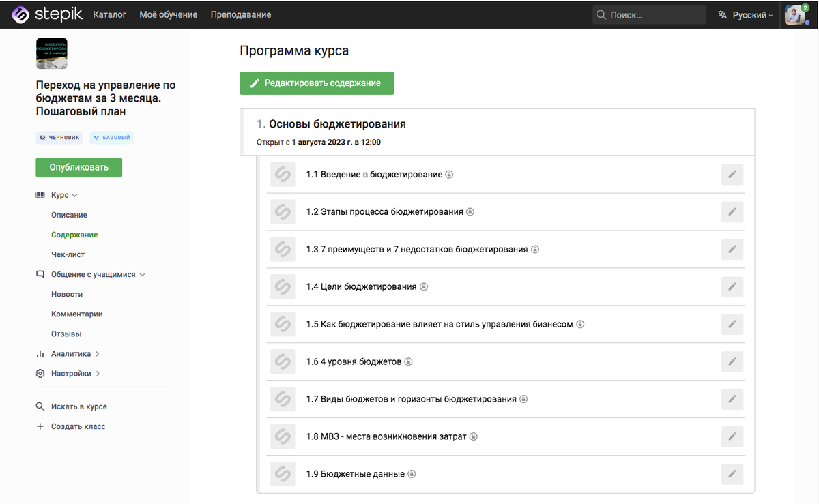Click the lesson icon beside 1.1 Введение в бюджетирование
The width and height of the screenshot is (819, 504).
(x=283, y=174)
